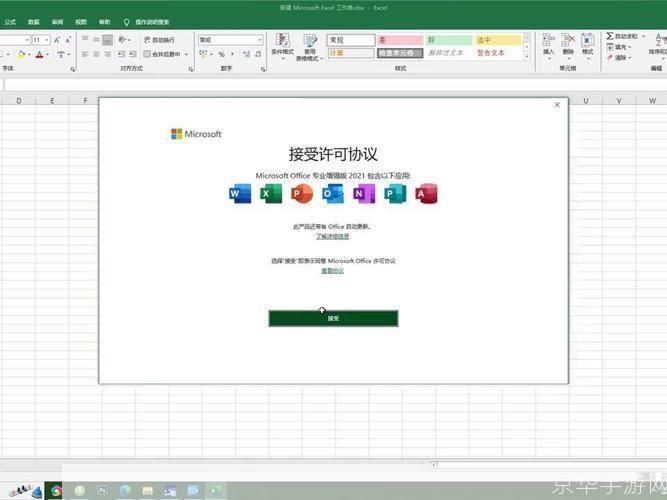Apply the 检查单元格 check cell style

pos(400,53)
